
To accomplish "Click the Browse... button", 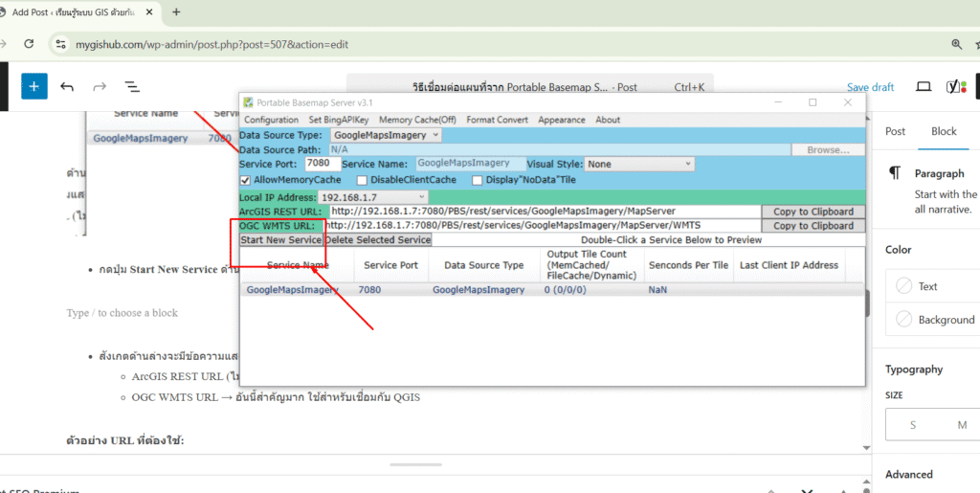I will [828, 150].
